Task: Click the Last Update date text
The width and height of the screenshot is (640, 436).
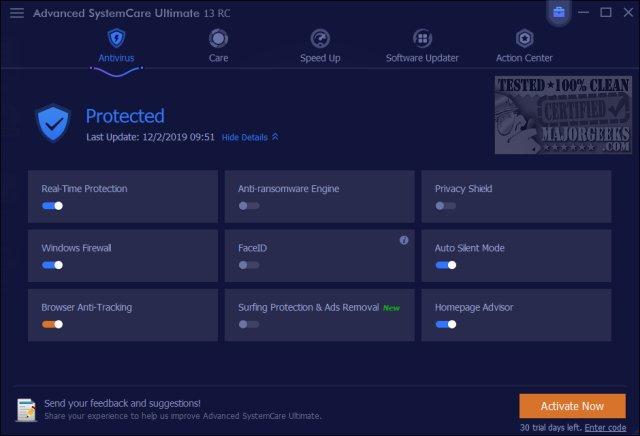Action: (x=150, y=137)
